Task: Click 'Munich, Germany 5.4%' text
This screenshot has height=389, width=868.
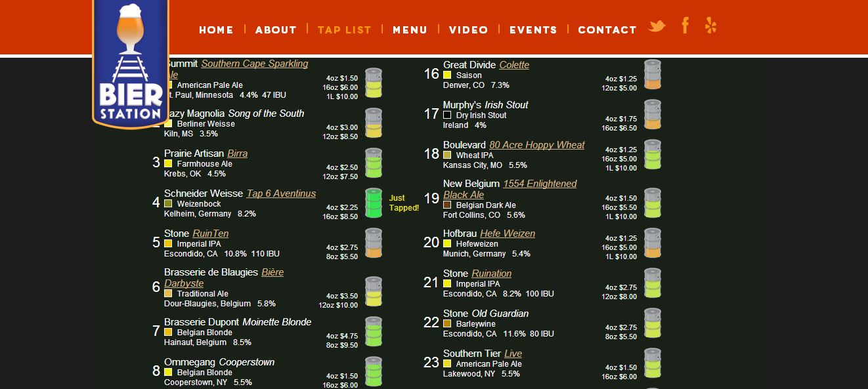Action: tap(487, 254)
